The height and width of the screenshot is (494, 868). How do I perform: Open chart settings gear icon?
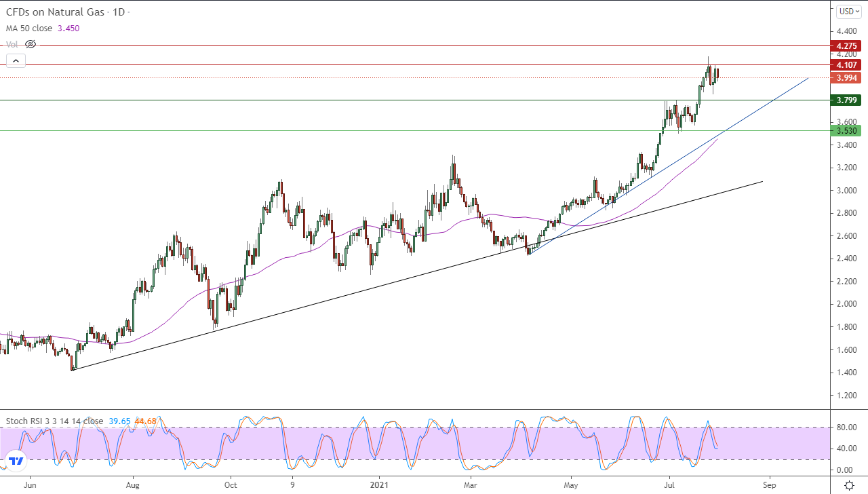[849, 485]
